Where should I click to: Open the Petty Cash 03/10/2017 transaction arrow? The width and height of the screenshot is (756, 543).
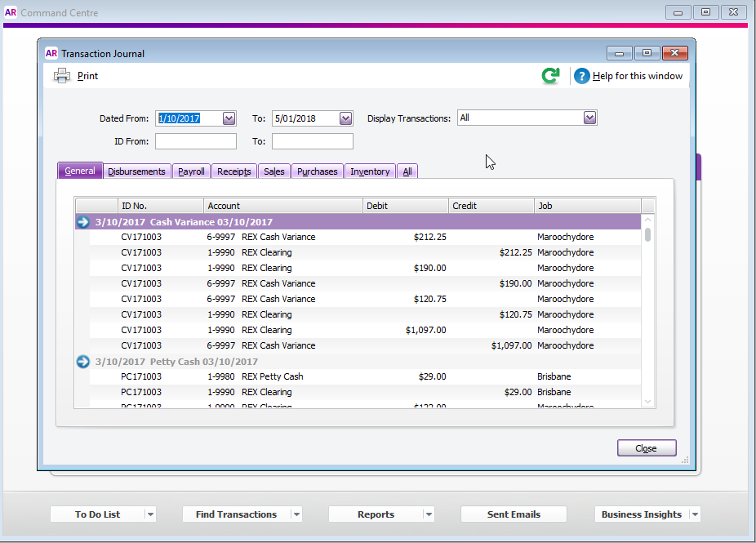pos(83,361)
